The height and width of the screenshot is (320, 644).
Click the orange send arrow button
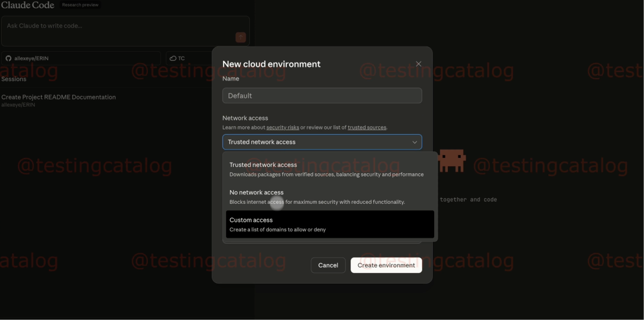click(240, 38)
